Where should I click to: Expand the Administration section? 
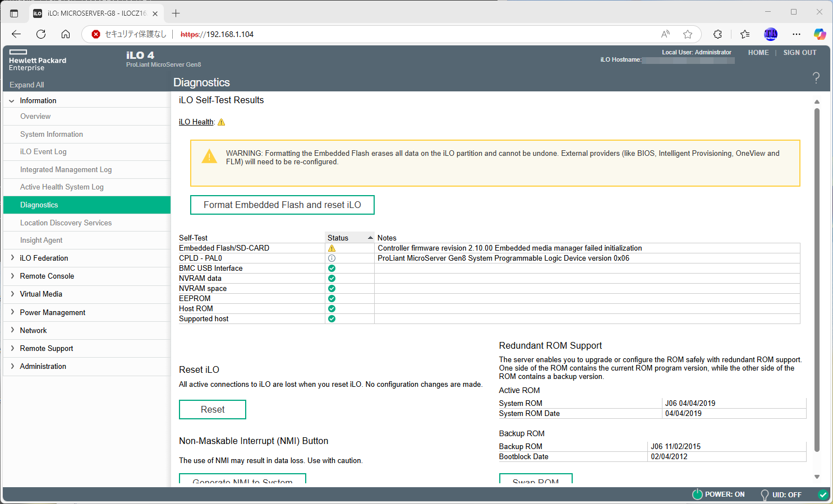(x=12, y=366)
